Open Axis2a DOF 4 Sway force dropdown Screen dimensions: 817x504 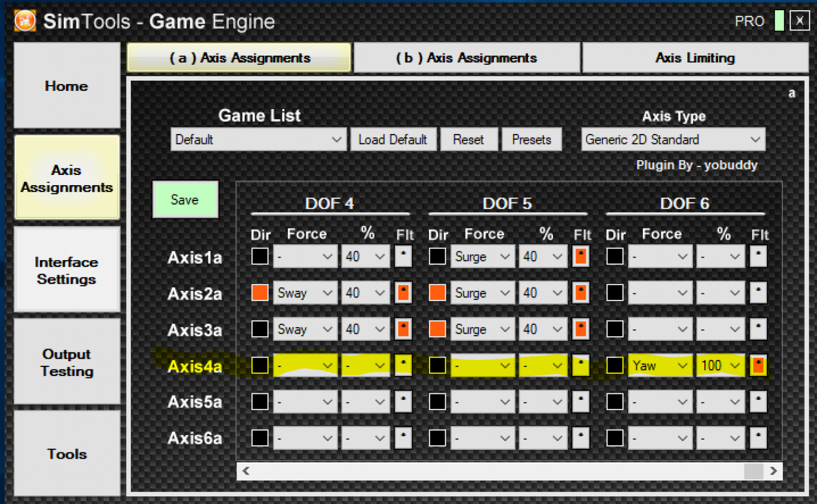[305, 293]
